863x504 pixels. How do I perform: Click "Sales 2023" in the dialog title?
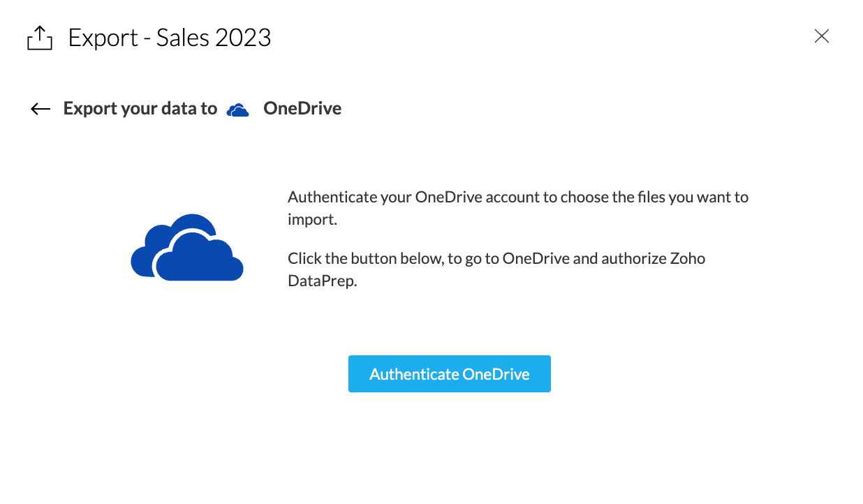[x=214, y=37]
